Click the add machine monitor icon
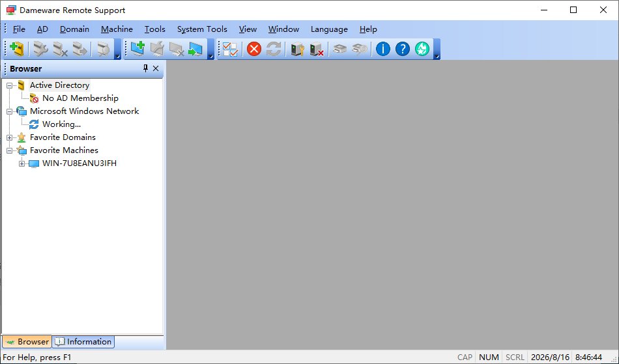 (x=137, y=49)
